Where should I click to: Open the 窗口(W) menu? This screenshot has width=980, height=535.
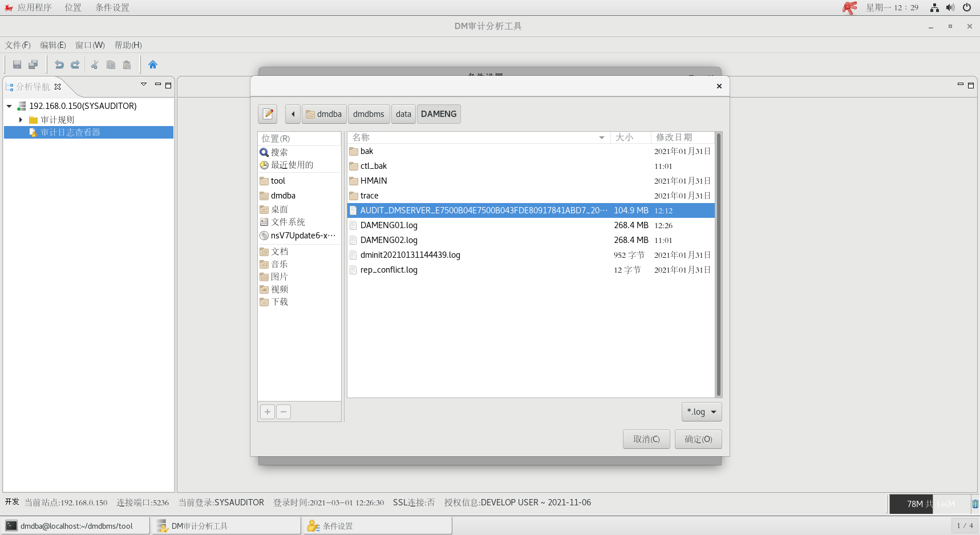click(x=90, y=45)
